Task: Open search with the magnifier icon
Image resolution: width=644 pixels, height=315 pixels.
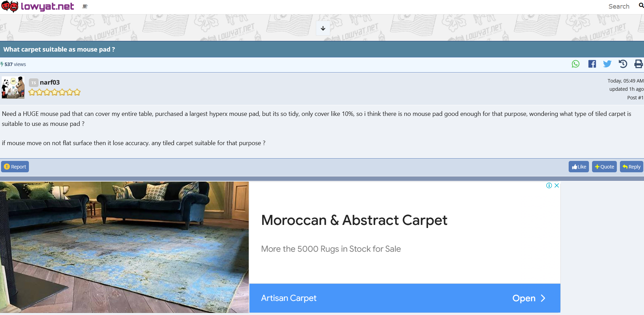Action: pyautogui.click(x=641, y=6)
